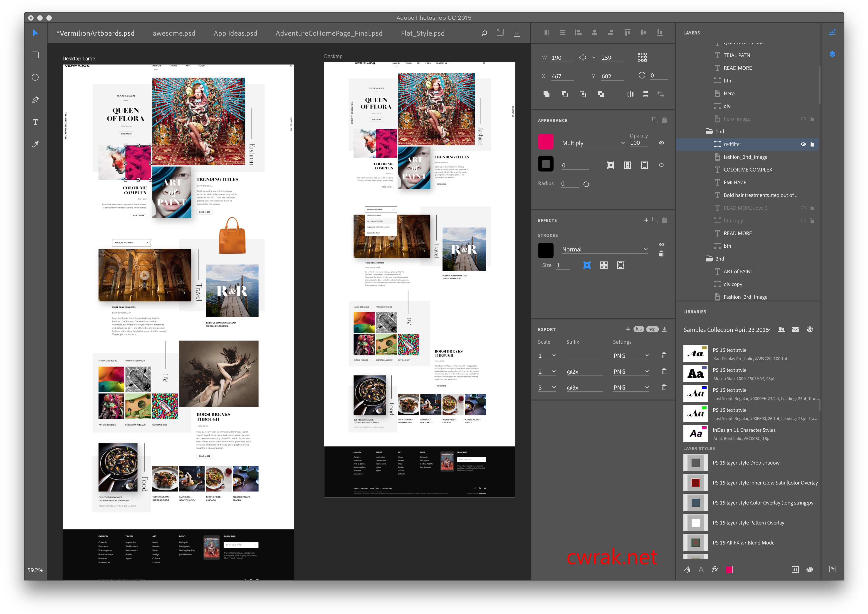The width and height of the screenshot is (868, 614).
Task: Hide the redfilter layer
Action: click(803, 144)
